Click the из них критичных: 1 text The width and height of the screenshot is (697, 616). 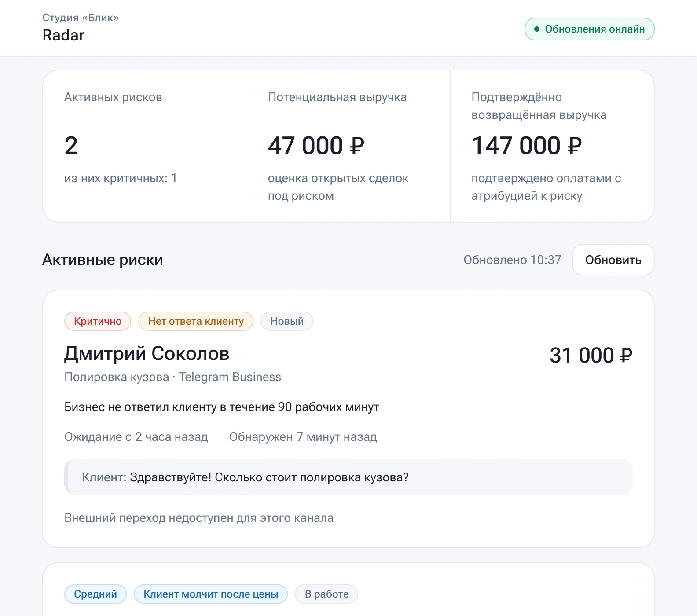121,178
